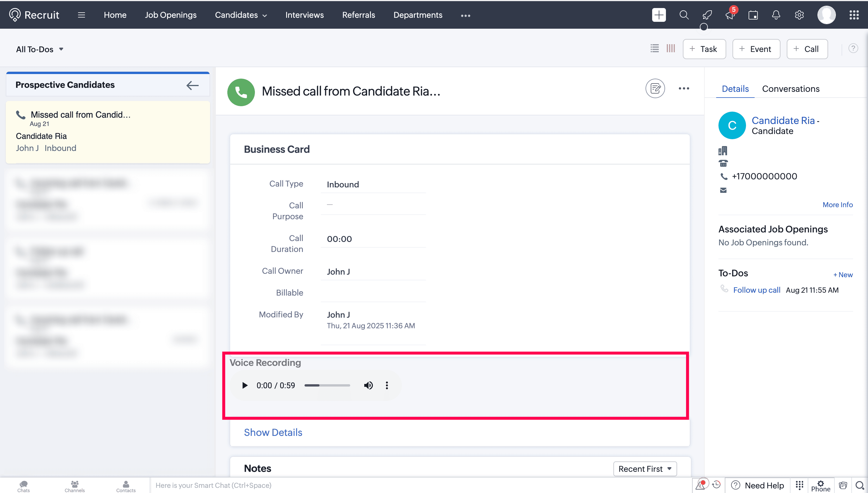Click the Show Details link
The height and width of the screenshot is (493, 868).
(273, 432)
